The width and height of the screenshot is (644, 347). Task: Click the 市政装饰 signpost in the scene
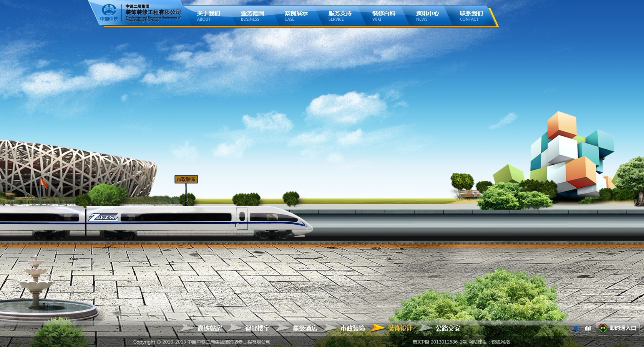(186, 179)
